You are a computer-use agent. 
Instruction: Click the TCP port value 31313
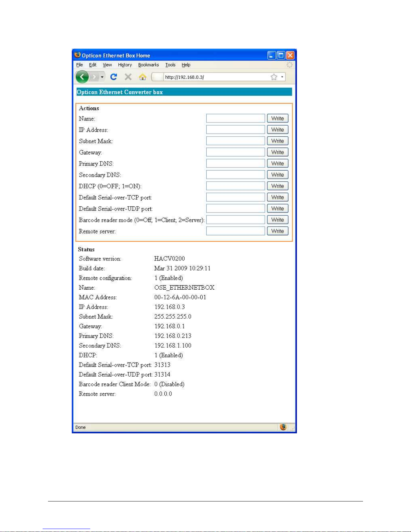coord(162,365)
